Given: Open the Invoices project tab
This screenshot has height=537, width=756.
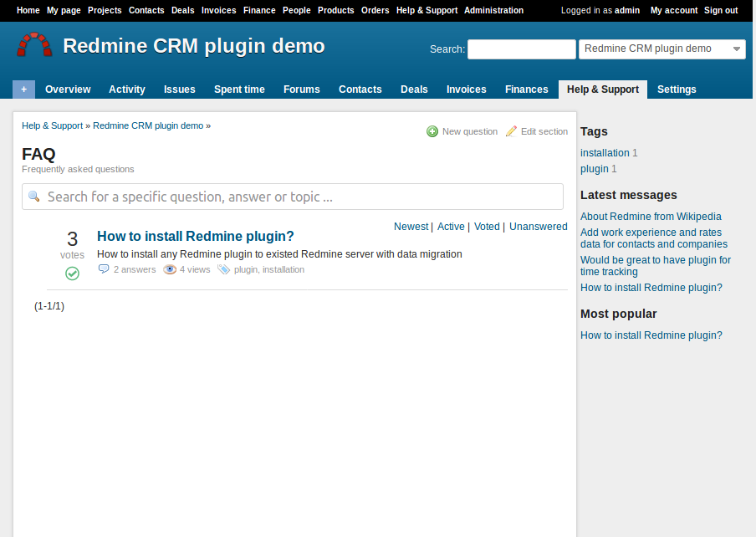Looking at the screenshot, I should [466, 89].
